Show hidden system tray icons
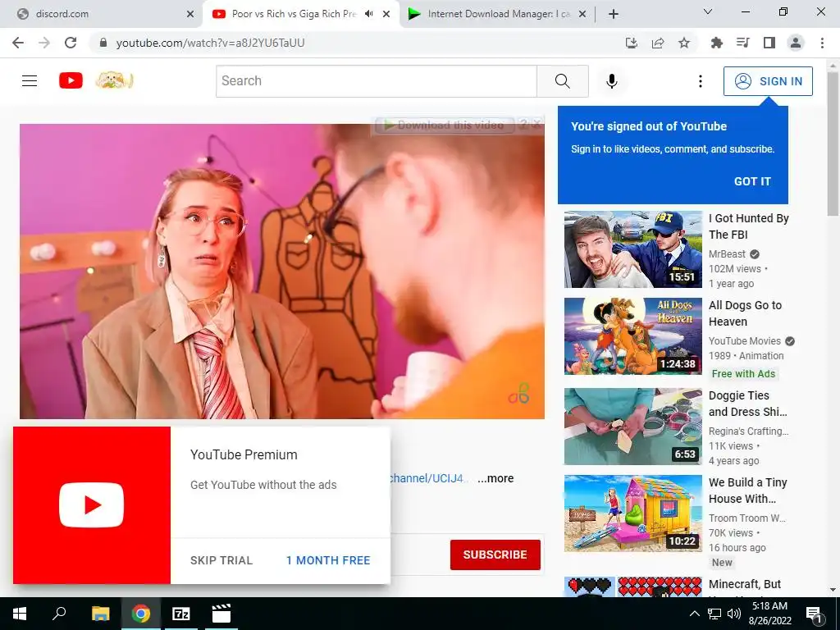840x630 pixels. pos(694,614)
